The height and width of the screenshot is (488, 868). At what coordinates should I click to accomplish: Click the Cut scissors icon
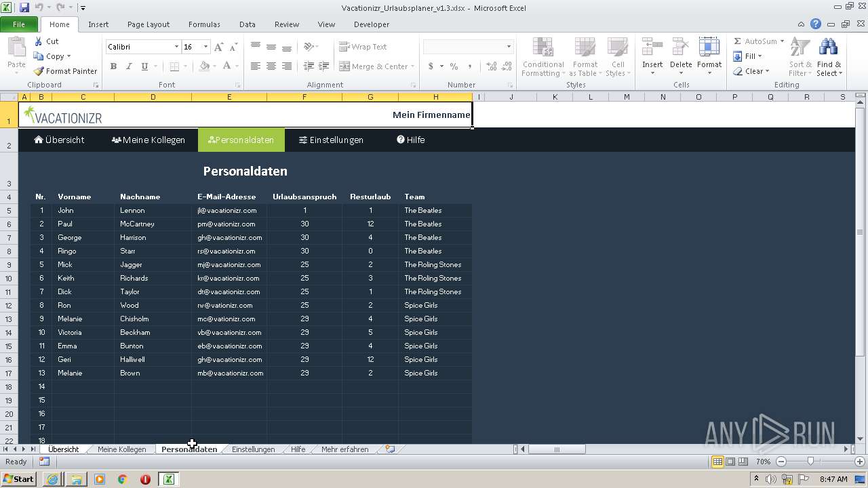click(39, 41)
